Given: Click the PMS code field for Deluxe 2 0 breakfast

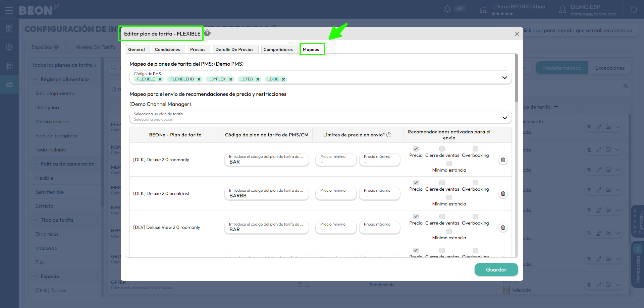Looking at the screenshot, I should pos(267,193).
